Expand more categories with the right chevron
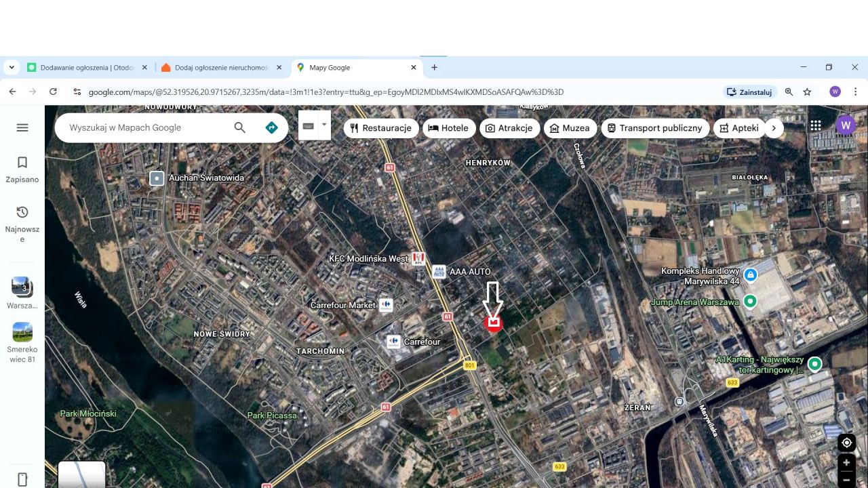This screenshot has height=488, width=868. pyautogui.click(x=774, y=127)
